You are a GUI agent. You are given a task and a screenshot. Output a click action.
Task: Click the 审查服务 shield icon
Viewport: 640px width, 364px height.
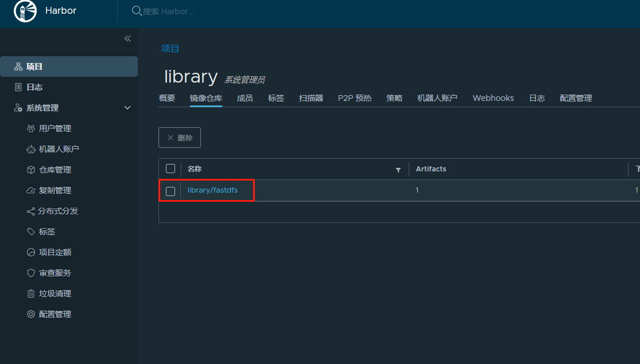pyautogui.click(x=31, y=273)
